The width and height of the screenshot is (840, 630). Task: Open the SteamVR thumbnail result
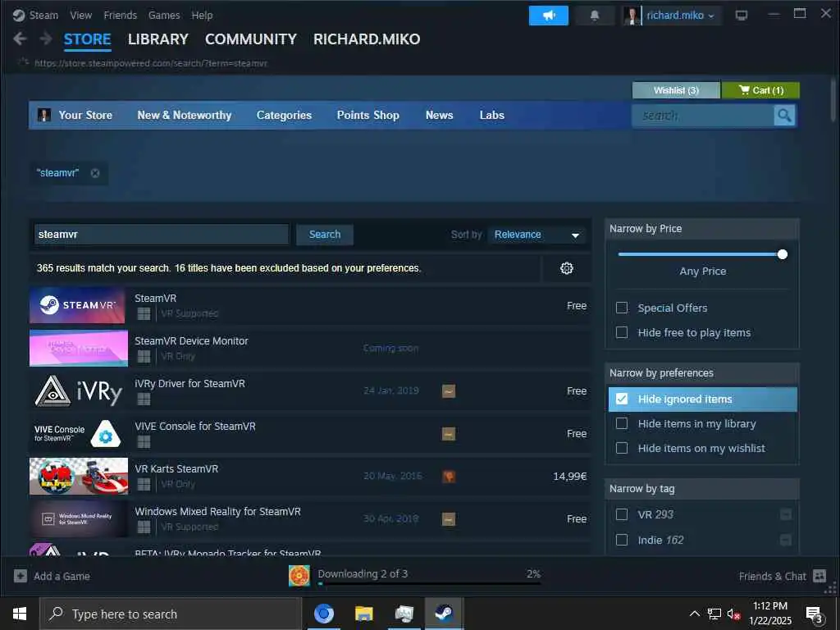click(77, 305)
